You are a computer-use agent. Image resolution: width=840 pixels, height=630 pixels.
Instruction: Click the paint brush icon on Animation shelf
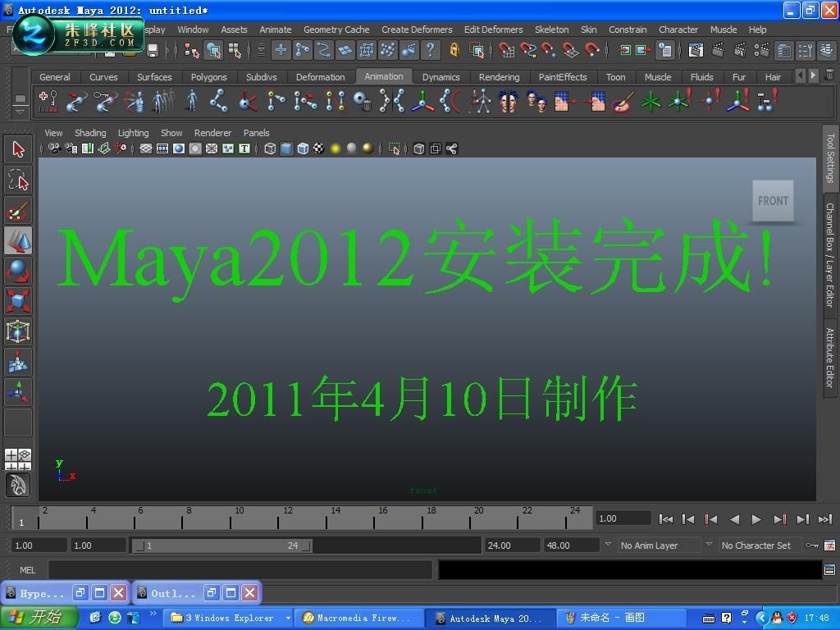622,101
